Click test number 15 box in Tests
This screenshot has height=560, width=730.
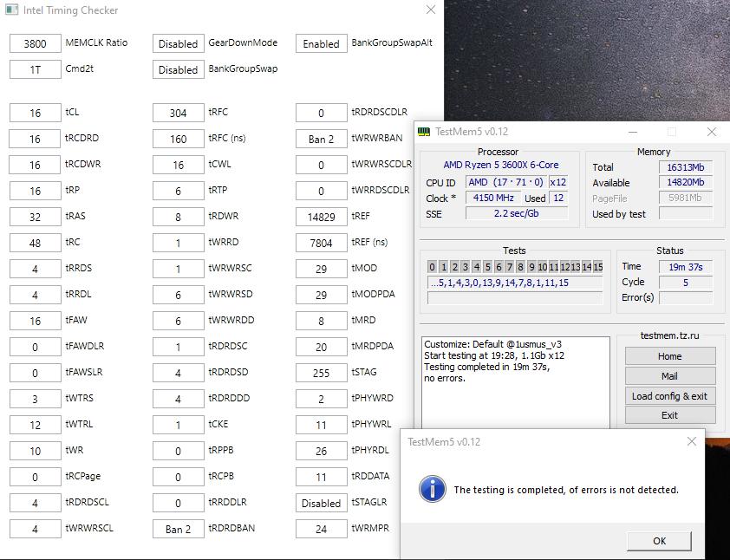598,267
